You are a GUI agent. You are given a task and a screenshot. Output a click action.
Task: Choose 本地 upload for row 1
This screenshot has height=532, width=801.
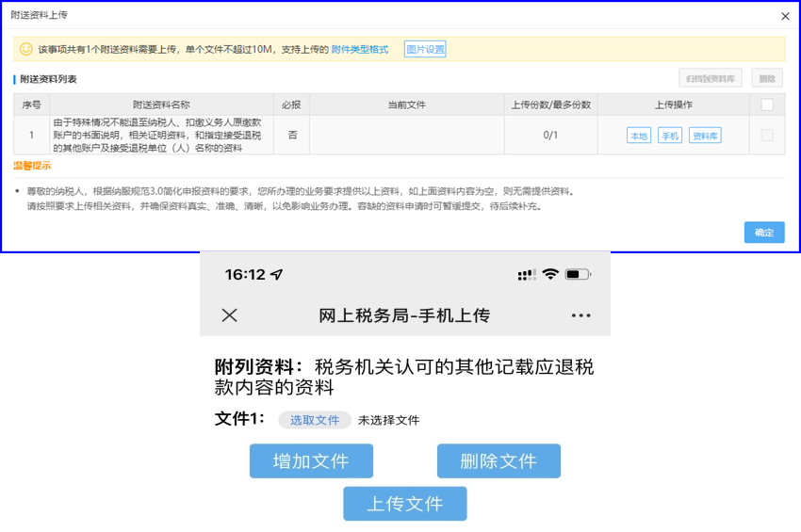click(638, 136)
